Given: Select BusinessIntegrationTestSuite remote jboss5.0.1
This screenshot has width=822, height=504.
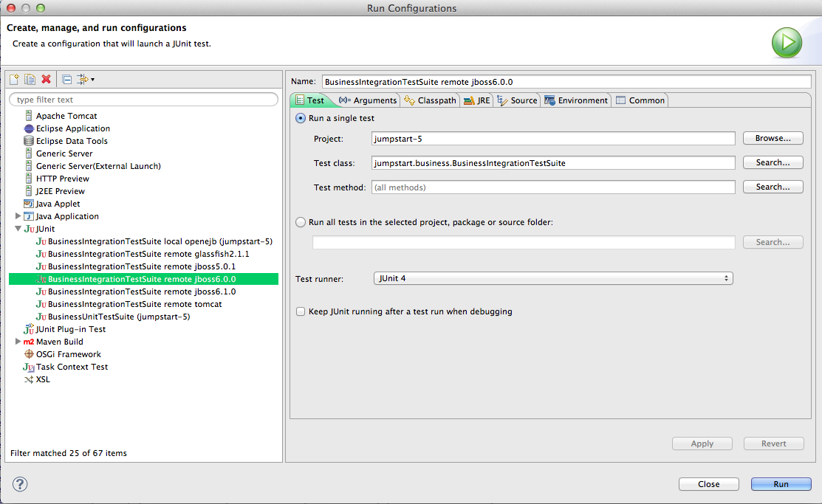Looking at the screenshot, I should [142, 266].
